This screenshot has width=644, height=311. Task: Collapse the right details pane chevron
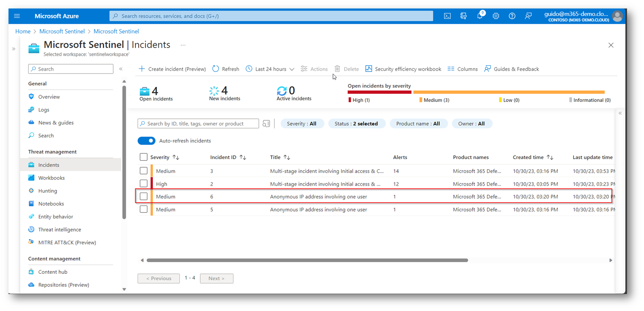pos(620,113)
